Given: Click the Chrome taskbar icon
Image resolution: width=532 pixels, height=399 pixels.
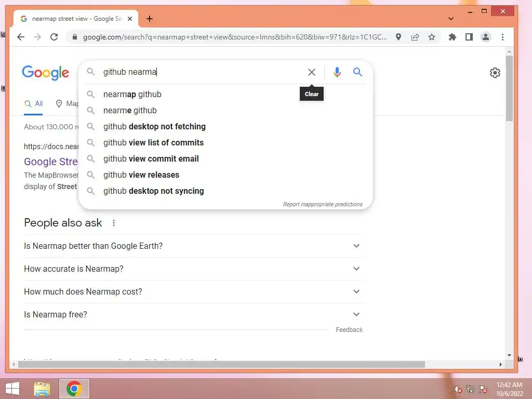Looking at the screenshot, I should 74,389.
